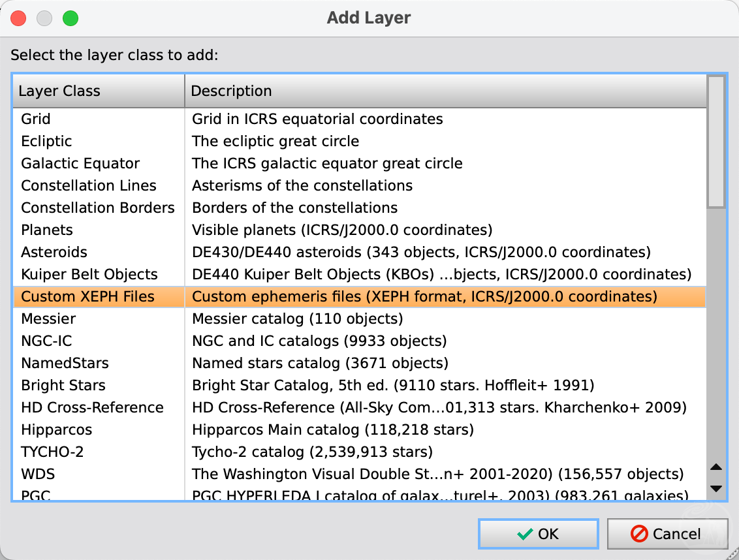Image resolution: width=739 pixels, height=560 pixels.
Task: Select the Messier catalog row
Action: (x=48, y=319)
